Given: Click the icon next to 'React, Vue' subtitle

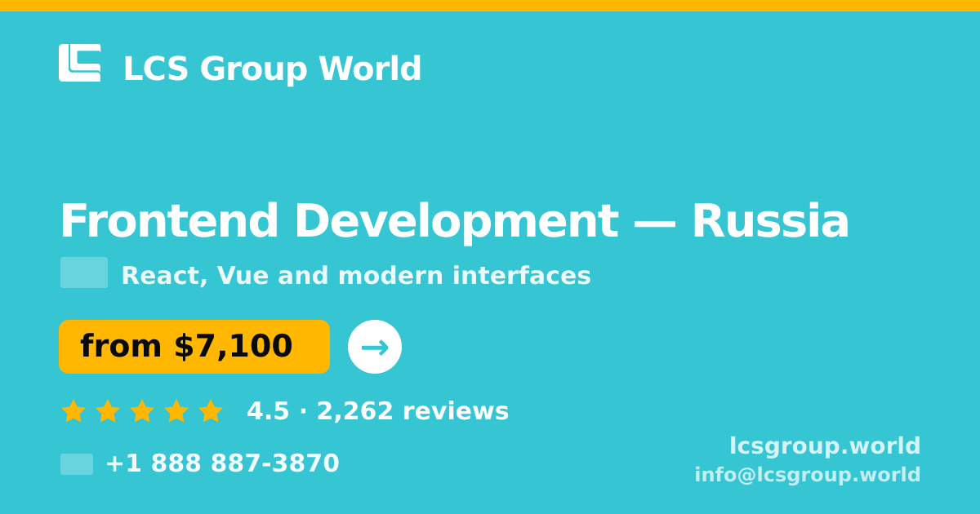Looking at the screenshot, I should click(84, 273).
